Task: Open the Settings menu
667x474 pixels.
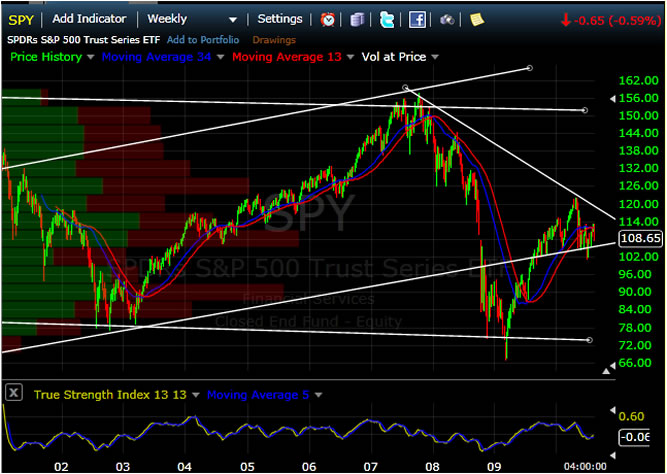Action: coord(279,19)
